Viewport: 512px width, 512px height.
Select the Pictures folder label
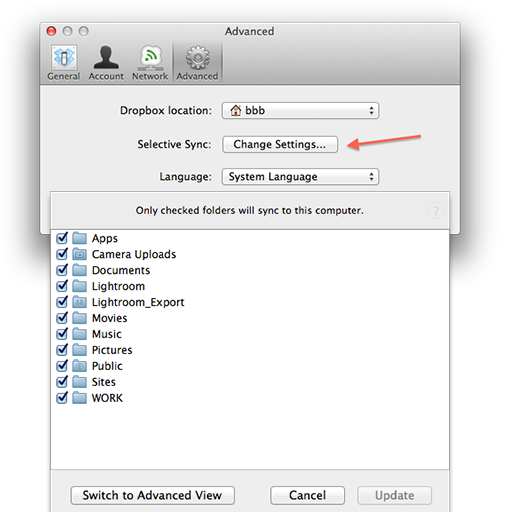click(112, 350)
